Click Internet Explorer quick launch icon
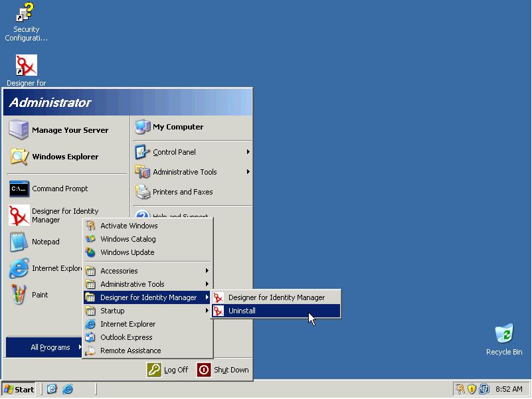532x399 pixels. tap(68, 389)
